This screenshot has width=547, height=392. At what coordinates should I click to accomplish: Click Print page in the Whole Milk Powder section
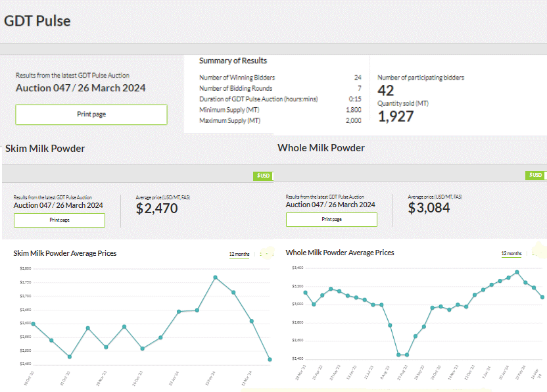[331, 219]
